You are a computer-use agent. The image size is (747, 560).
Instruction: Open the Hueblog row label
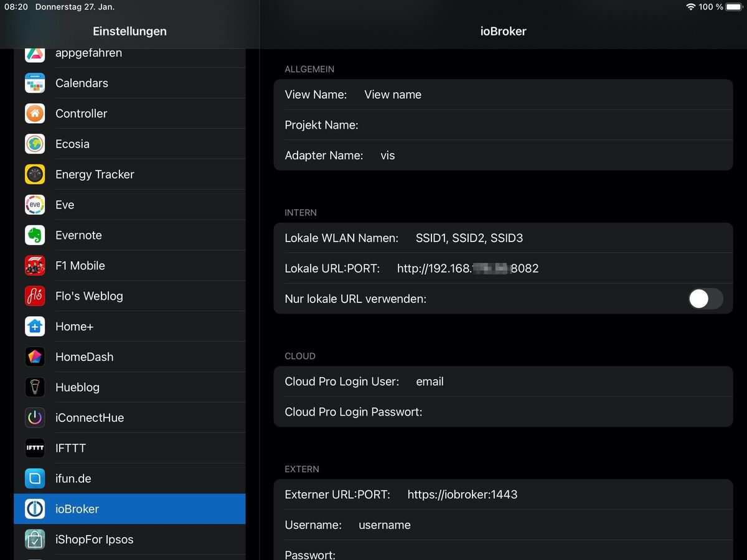pos(77,387)
